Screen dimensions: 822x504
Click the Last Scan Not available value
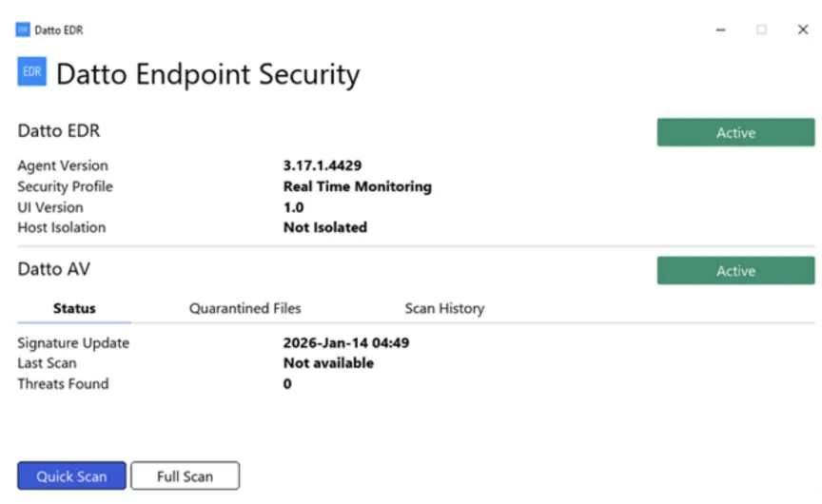[x=328, y=363]
